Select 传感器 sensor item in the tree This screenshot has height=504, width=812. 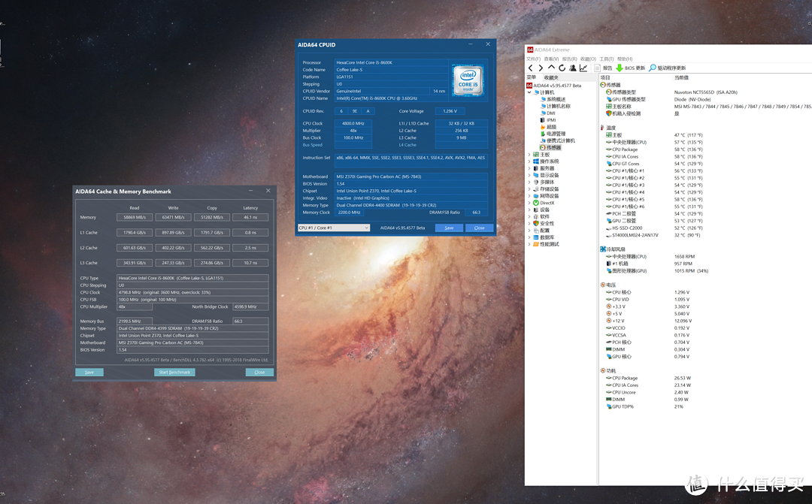[x=550, y=147]
